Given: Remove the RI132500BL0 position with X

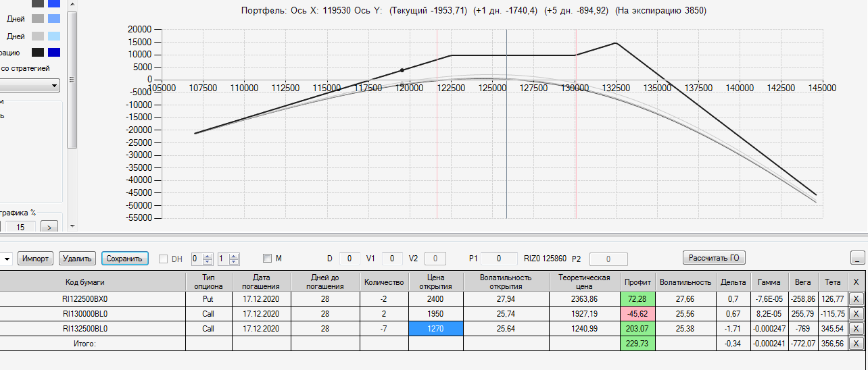Looking at the screenshot, I should (x=857, y=329).
